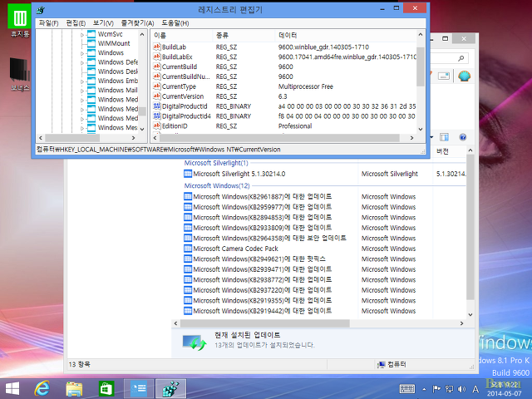The height and width of the screenshot is (399, 532).
Task: Click the shell icon in updates window
Action: [464, 76]
